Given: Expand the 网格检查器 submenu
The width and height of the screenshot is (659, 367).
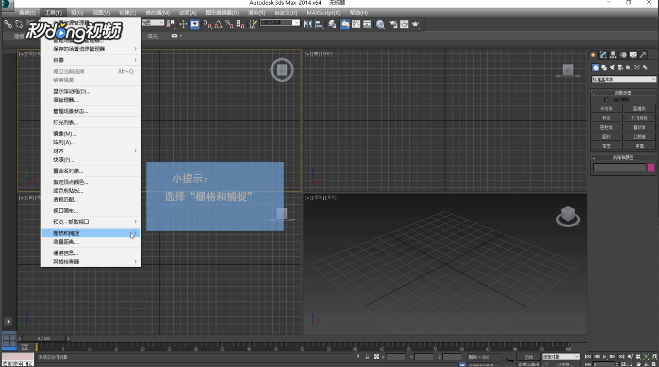Looking at the screenshot, I should (91, 261).
